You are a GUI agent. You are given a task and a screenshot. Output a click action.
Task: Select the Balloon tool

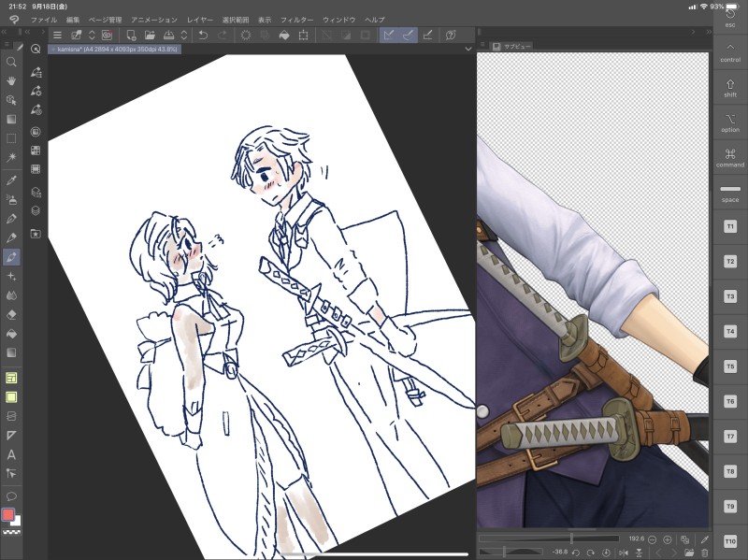pos(11,496)
